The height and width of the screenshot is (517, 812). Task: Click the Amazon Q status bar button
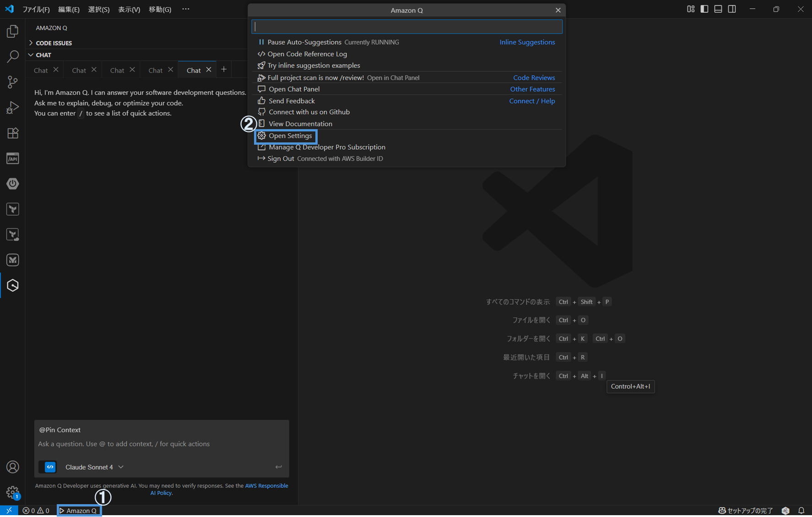79,511
